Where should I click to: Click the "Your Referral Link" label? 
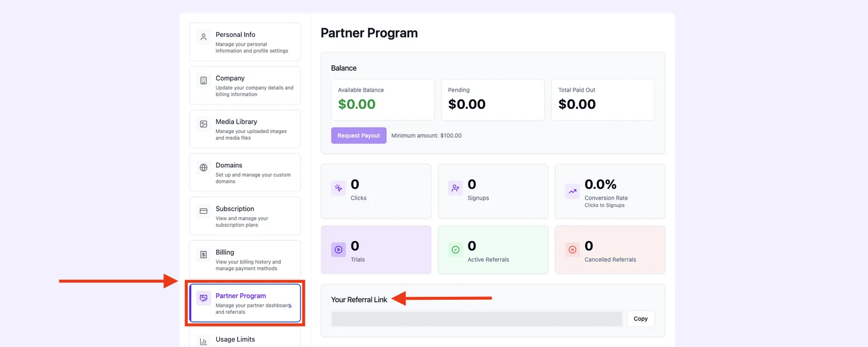[359, 300]
